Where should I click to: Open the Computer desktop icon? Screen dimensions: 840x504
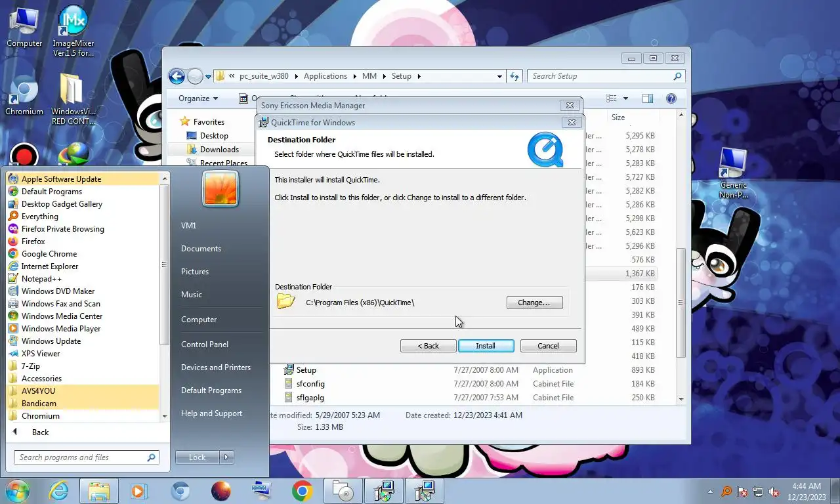pos(24,28)
